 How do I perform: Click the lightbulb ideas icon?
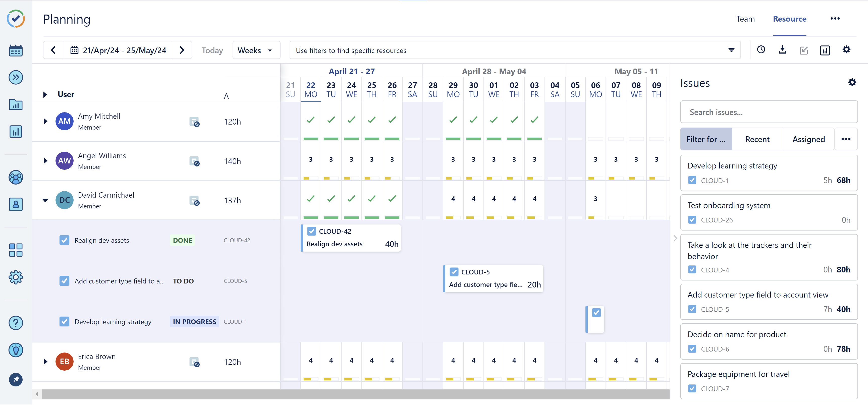click(x=16, y=350)
